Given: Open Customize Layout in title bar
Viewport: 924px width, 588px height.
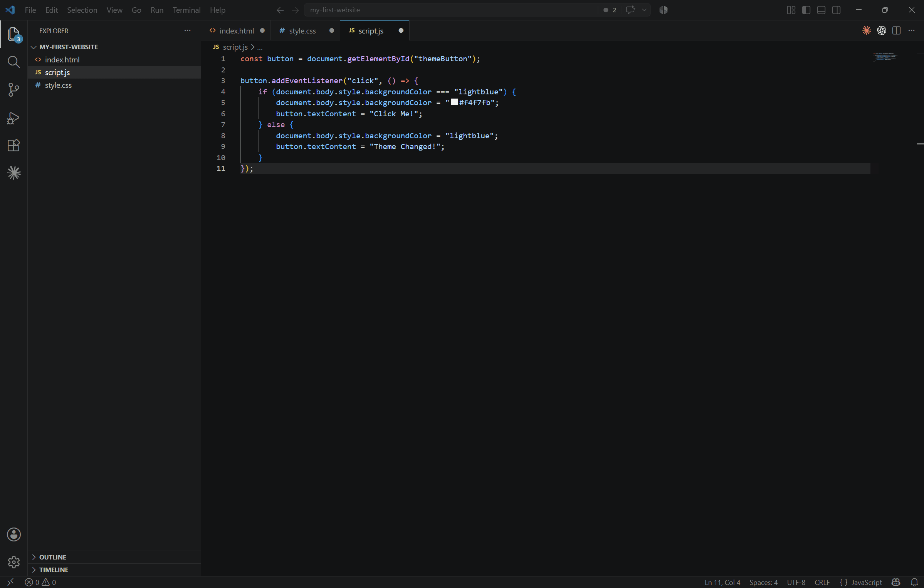Looking at the screenshot, I should (x=791, y=10).
